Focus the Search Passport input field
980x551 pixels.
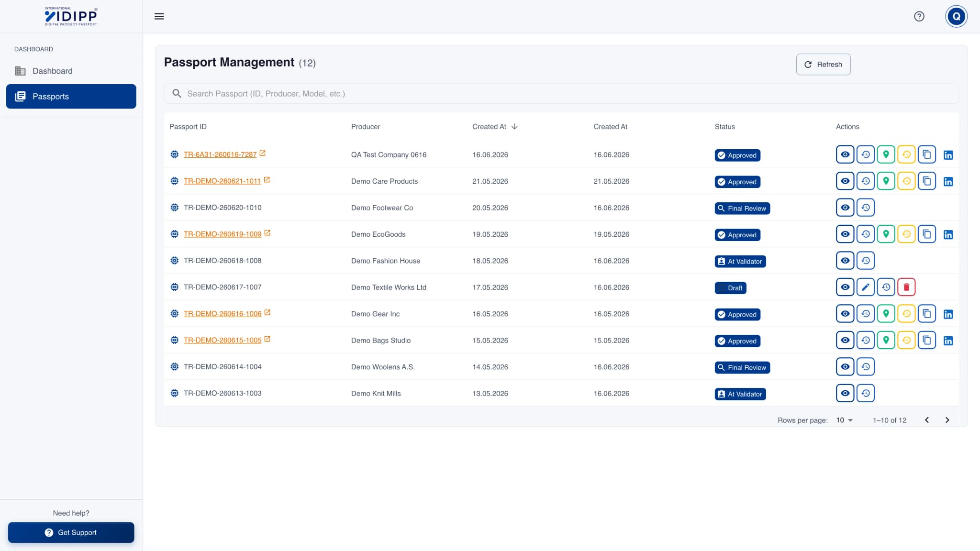point(561,94)
